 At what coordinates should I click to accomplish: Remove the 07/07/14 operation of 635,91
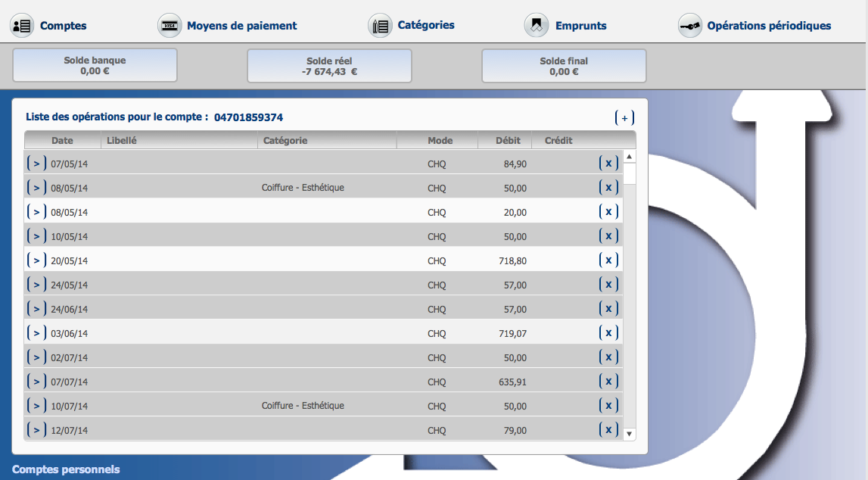click(608, 382)
